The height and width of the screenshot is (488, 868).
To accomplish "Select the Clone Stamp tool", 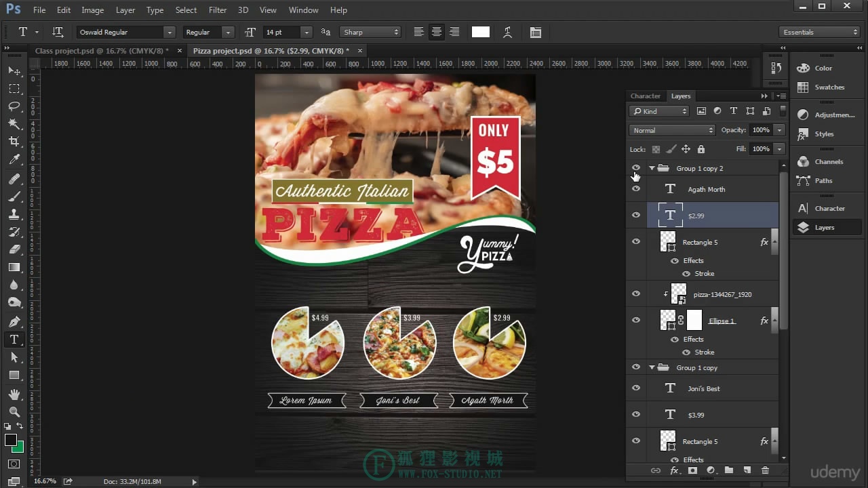I will point(14,214).
